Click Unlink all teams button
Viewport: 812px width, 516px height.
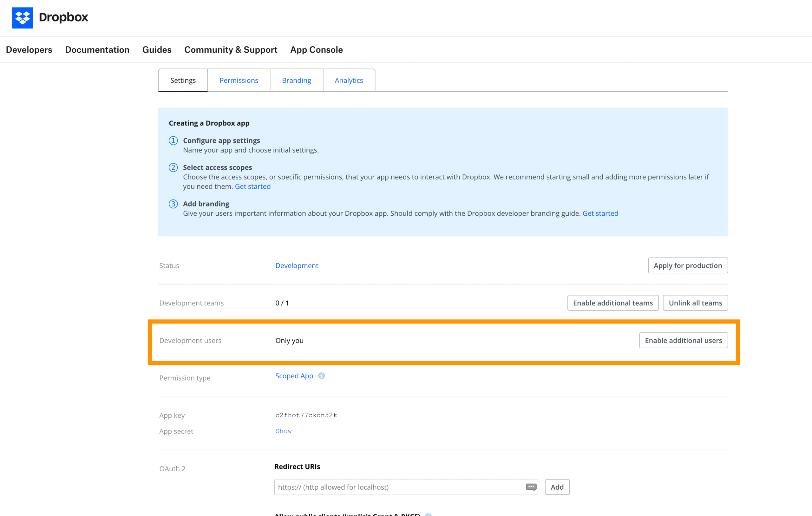click(x=695, y=303)
